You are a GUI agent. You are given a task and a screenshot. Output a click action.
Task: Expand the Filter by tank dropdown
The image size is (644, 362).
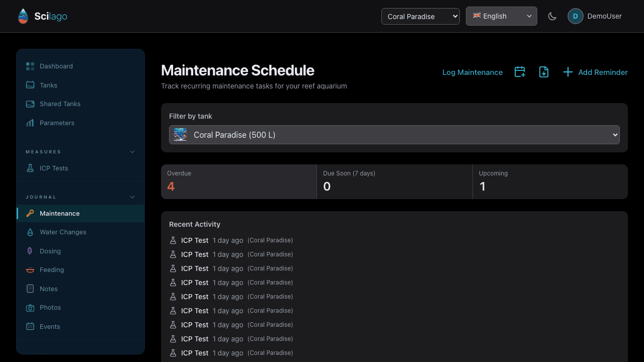(394, 135)
